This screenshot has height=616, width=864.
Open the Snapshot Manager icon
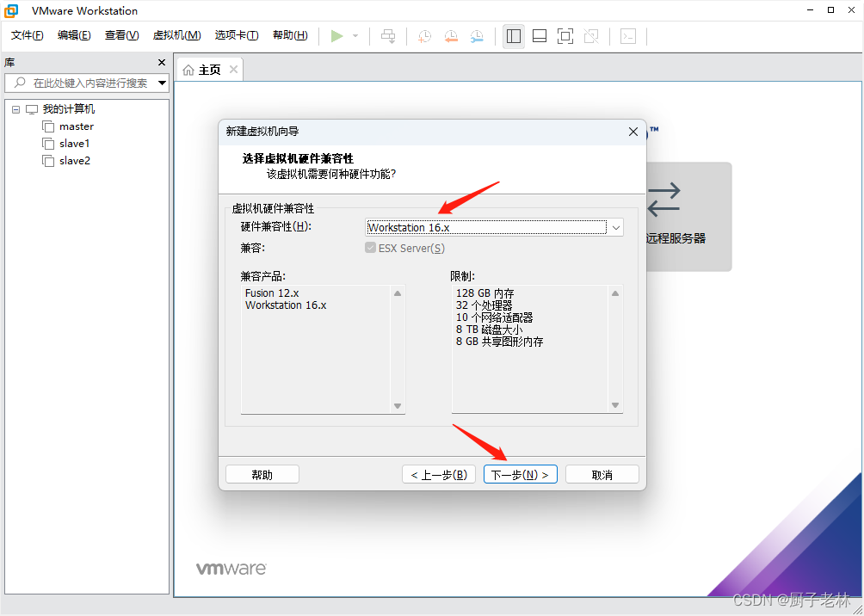[x=477, y=36]
